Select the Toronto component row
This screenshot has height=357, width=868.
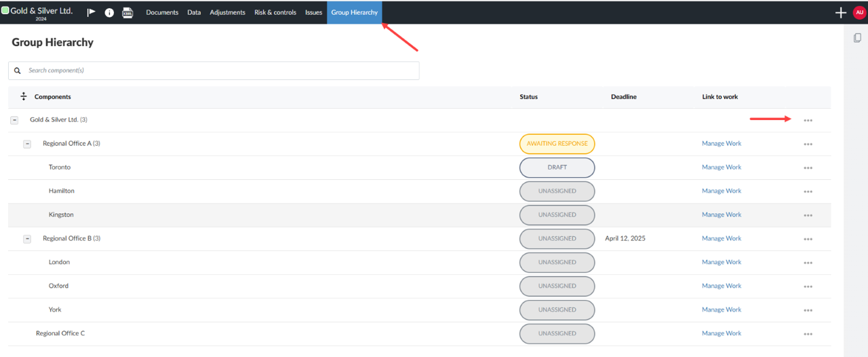tap(419, 168)
